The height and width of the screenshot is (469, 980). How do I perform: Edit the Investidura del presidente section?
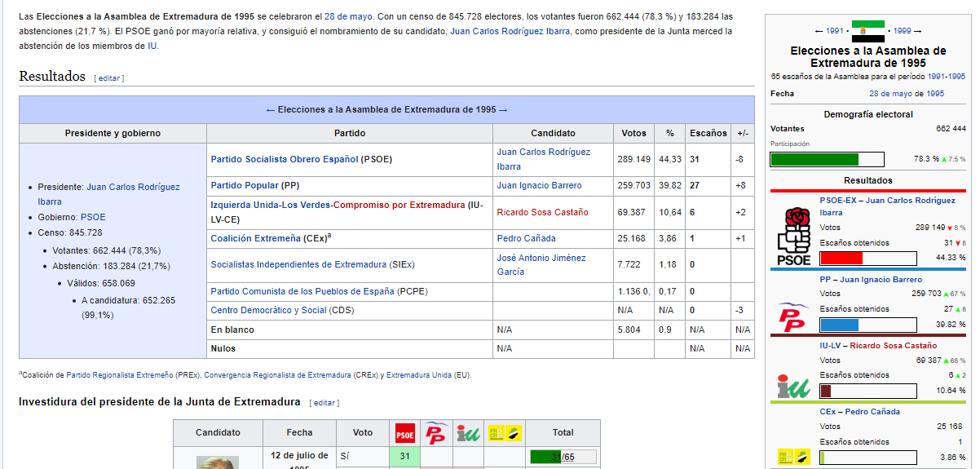[x=324, y=403]
